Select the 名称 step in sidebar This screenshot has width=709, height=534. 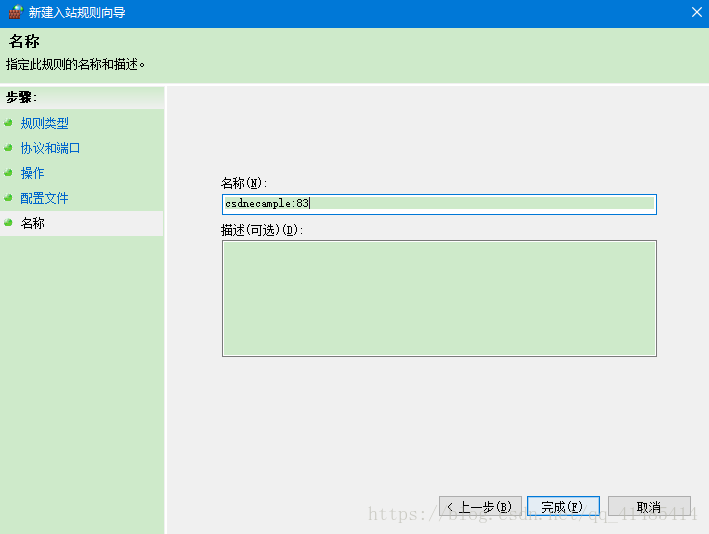33,223
